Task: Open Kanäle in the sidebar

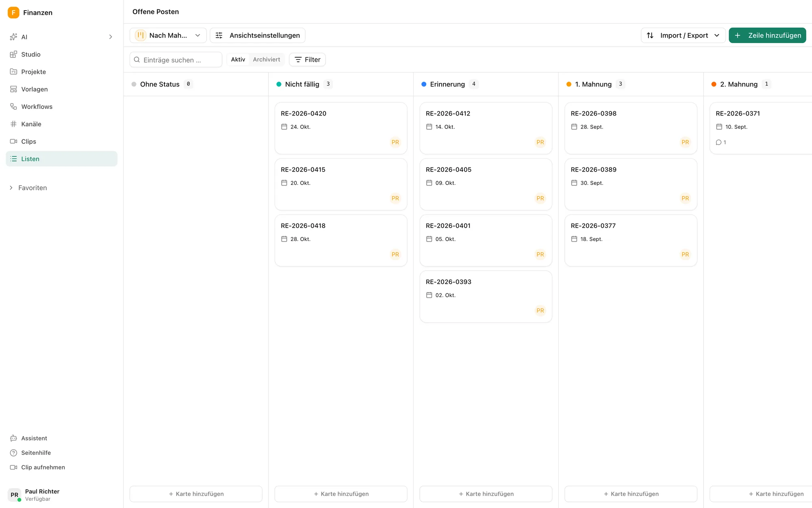Action: pyautogui.click(x=62, y=124)
